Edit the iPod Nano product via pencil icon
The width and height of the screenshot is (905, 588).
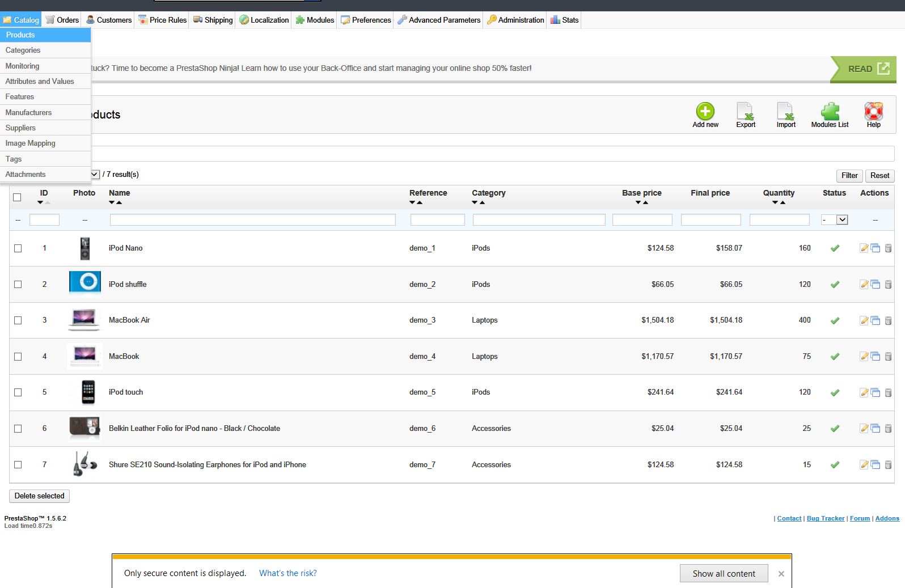pyautogui.click(x=864, y=248)
